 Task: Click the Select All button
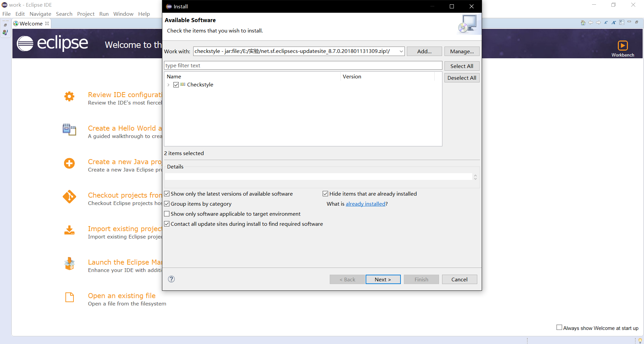pyautogui.click(x=462, y=66)
